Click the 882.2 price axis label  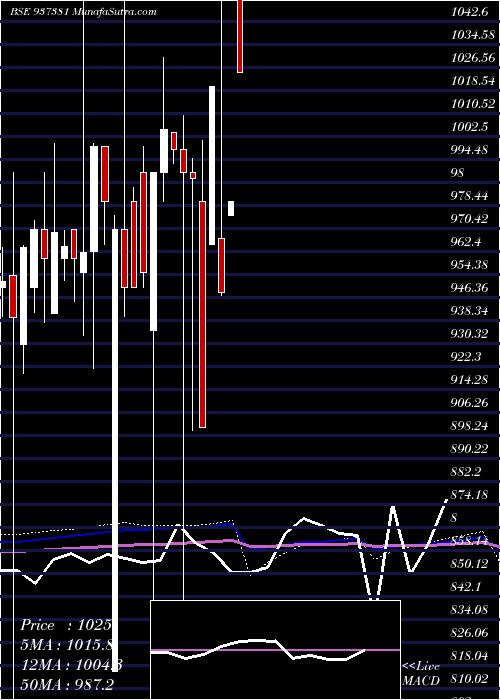(x=466, y=471)
